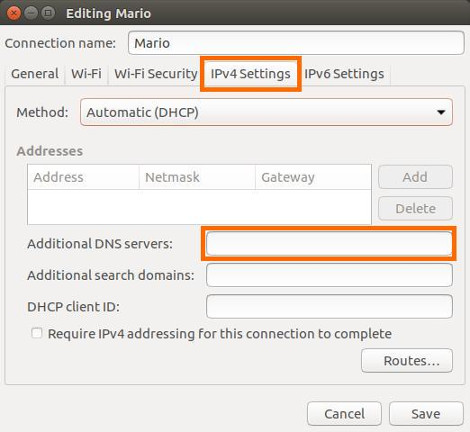Click the Delete address button
Screen dimensions: 470x432
click(x=415, y=209)
